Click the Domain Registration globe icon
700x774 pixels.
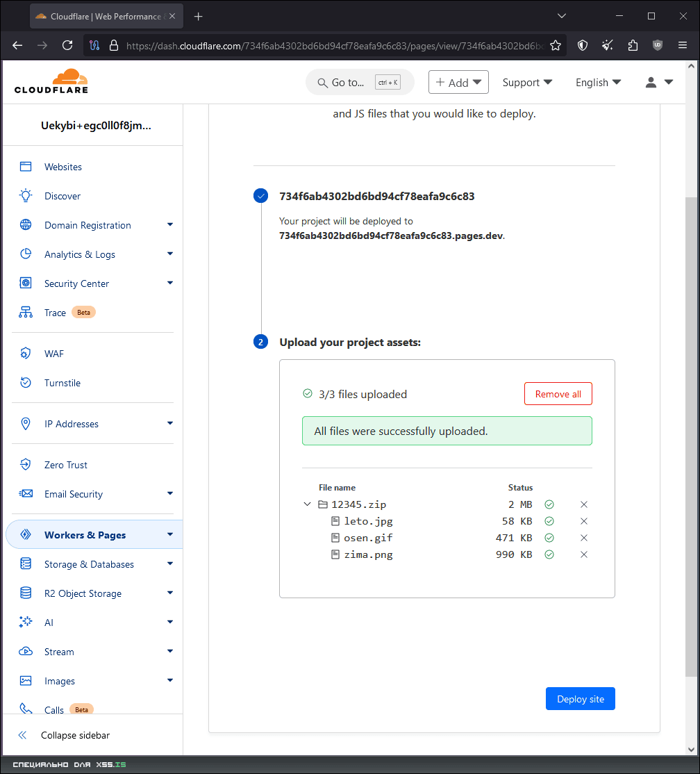pyautogui.click(x=26, y=224)
